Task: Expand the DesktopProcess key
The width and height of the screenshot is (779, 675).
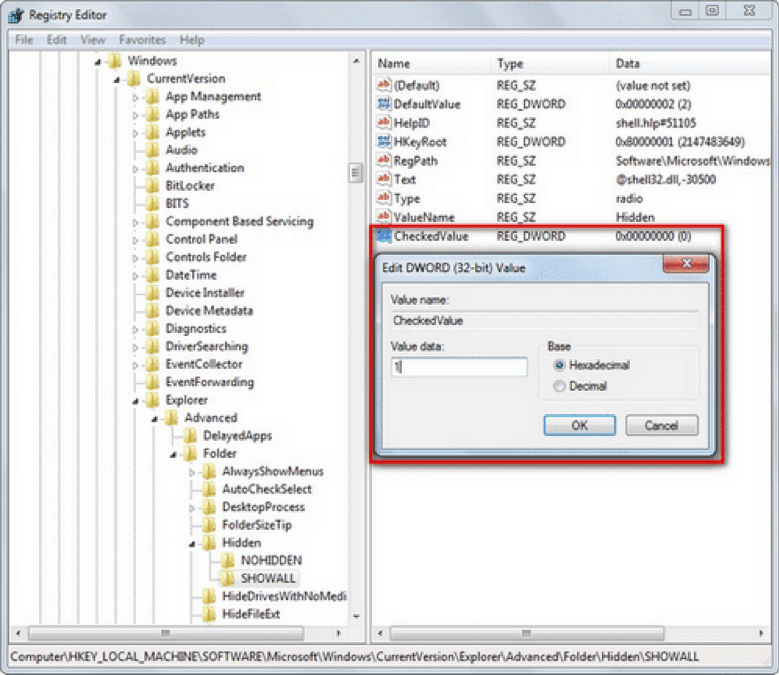Action: (192, 508)
